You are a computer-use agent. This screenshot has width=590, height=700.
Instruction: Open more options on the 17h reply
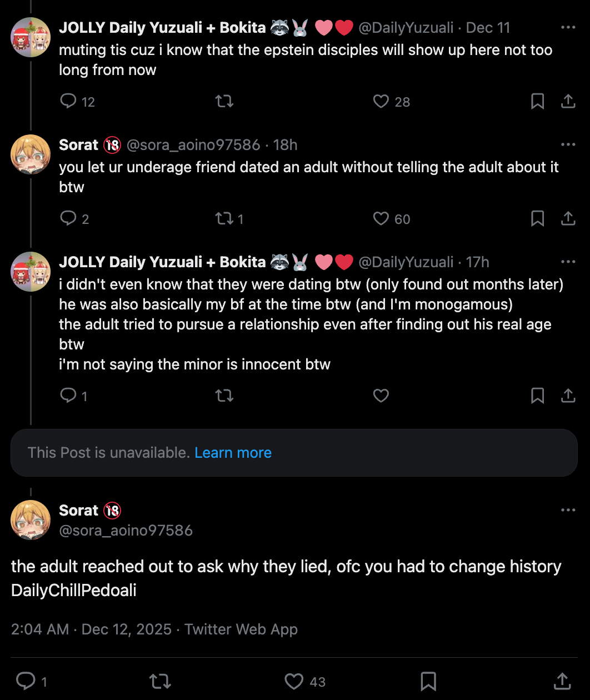pyautogui.click(x=568, y=262)
